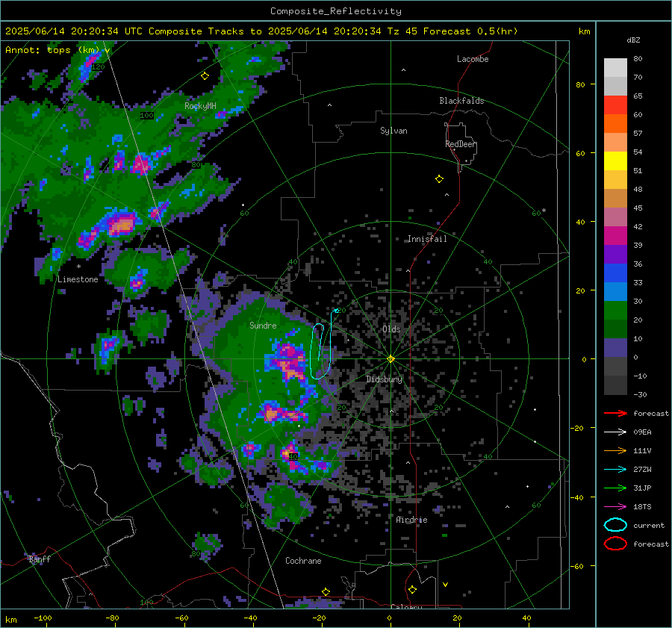Click the dBZ legend heading
This screenshot has width=672, height=628.
(633, 40)
